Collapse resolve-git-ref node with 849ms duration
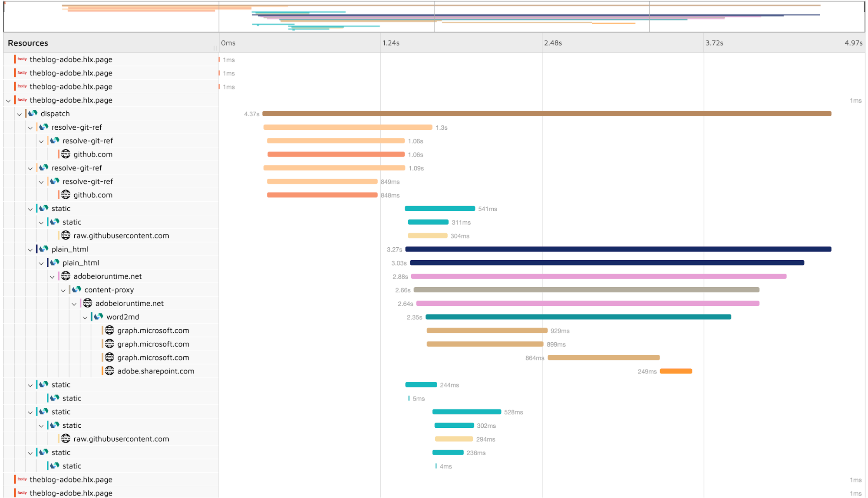The height and width of the screenshot is (498, 868). coord(41,182)
